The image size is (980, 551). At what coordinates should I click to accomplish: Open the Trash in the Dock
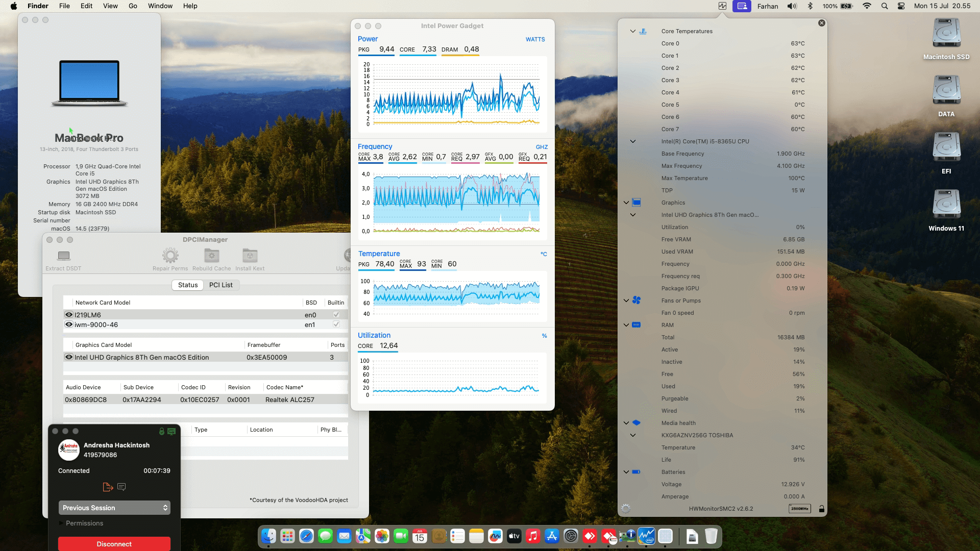(711, 536)
